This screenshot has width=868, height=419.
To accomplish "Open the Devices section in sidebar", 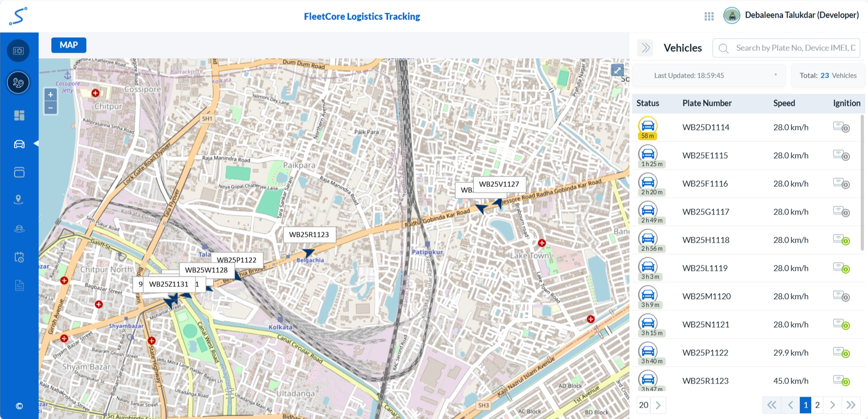I will 18,172.
